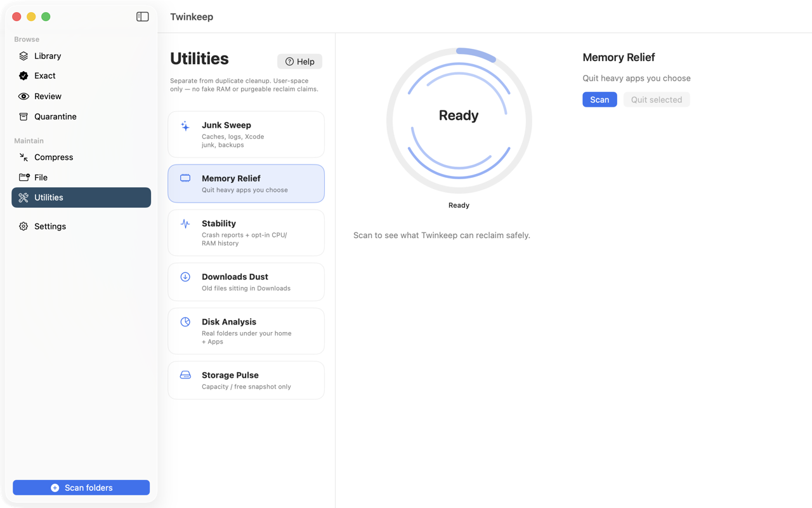Click the Quit selected button
The height and width of the screenshot is (508, 812).
pyautogui.click(x=657, y=100)
